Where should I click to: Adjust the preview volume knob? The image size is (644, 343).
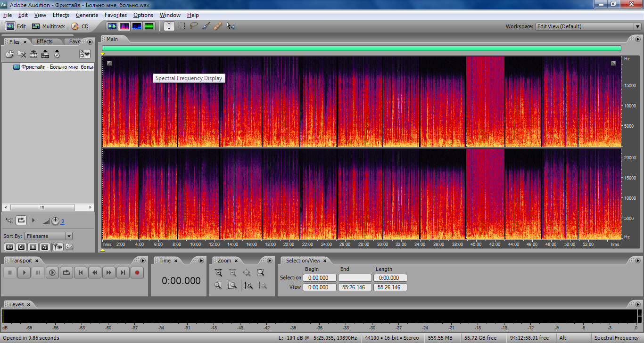coord(55,220)
